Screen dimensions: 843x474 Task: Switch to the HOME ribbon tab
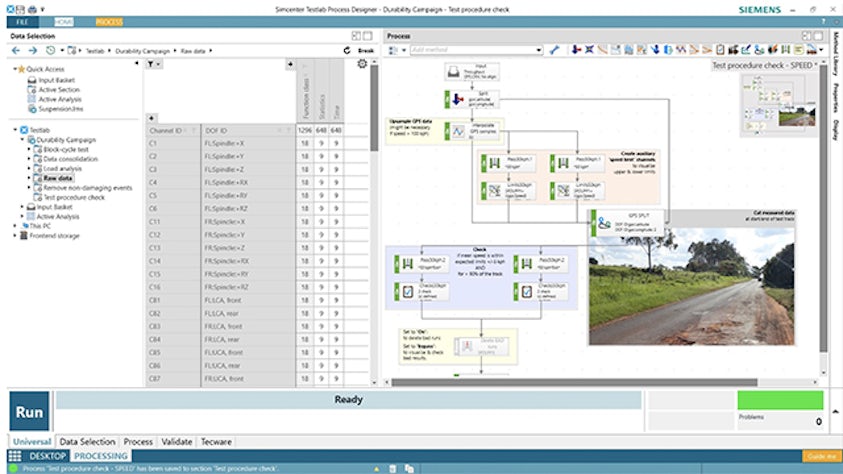coord(64,21)
